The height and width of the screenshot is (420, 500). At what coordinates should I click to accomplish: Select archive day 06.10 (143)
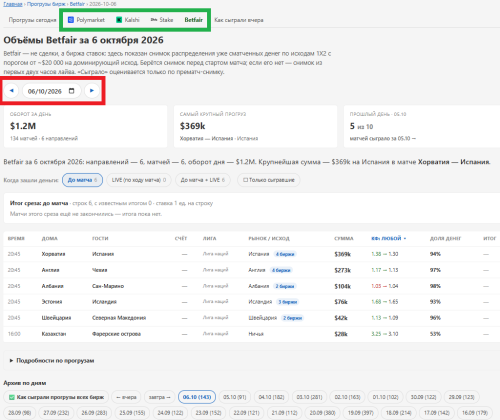(197, 397)
